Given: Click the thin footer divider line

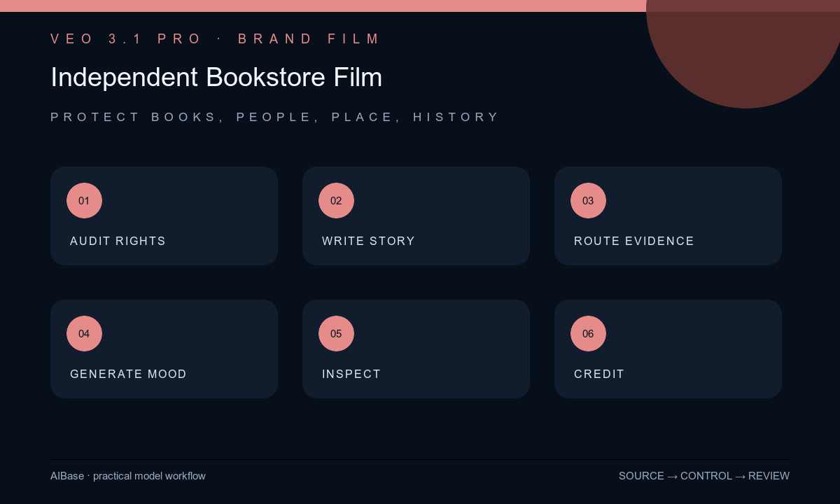Looking at the screenshot, I should click(420, 459).
